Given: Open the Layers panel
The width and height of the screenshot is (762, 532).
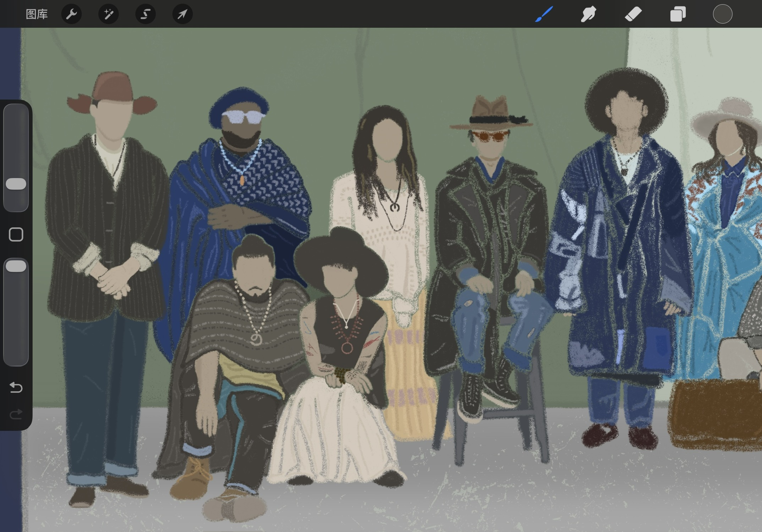Looking at the screenshot, I should point(678,14).
